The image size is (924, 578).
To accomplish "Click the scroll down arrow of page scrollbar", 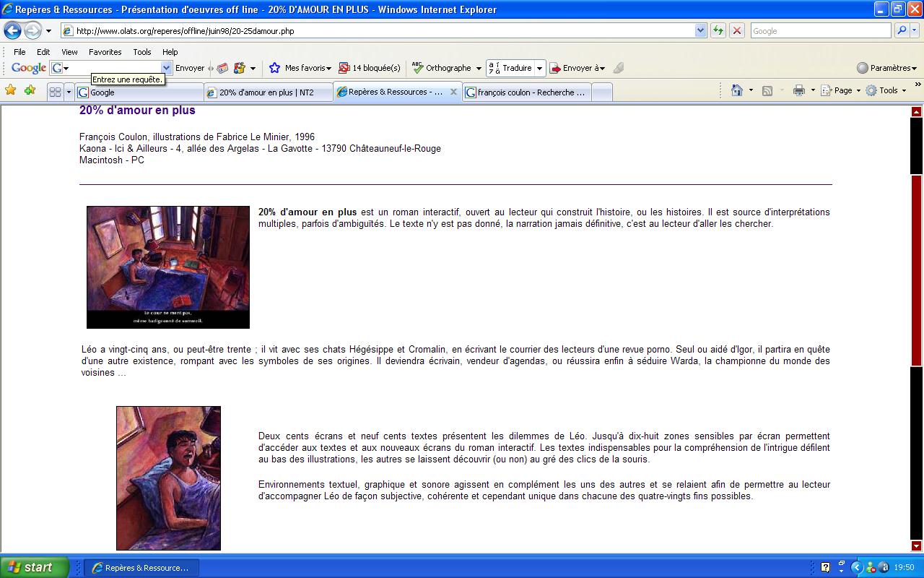I will point(917,546).
